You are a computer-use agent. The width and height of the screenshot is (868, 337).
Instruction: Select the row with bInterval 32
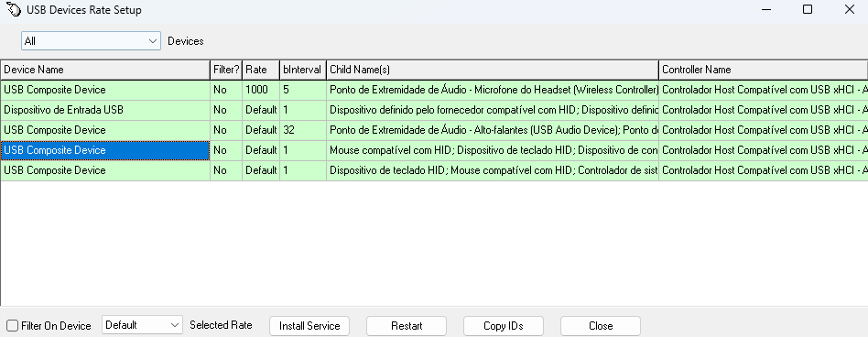pos(434,130)
